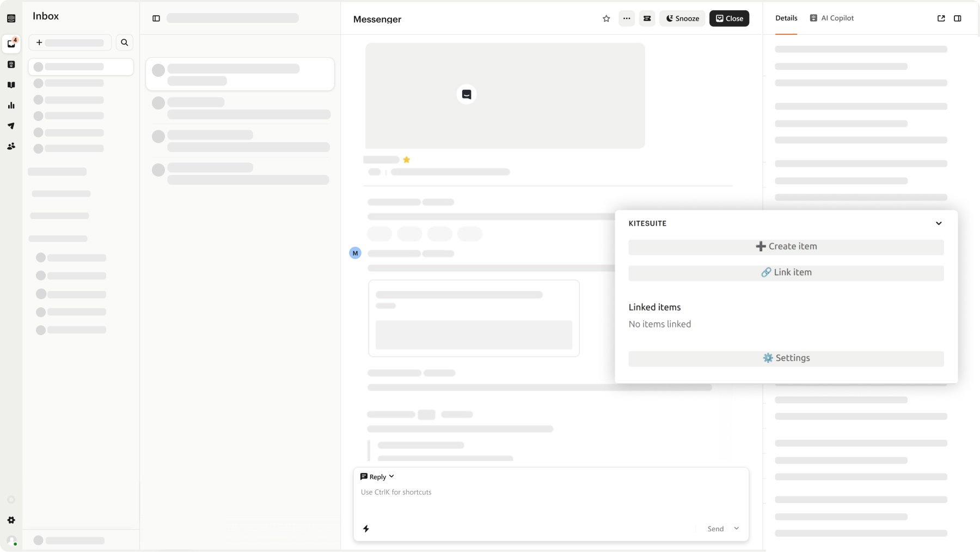Open the Contacts people icon

tap(11, 146)
